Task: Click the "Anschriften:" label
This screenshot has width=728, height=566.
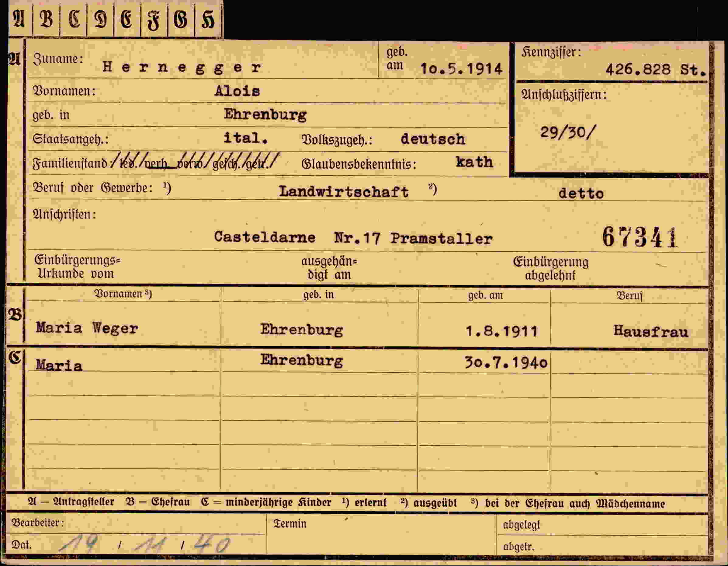Action: coord(64,215)
